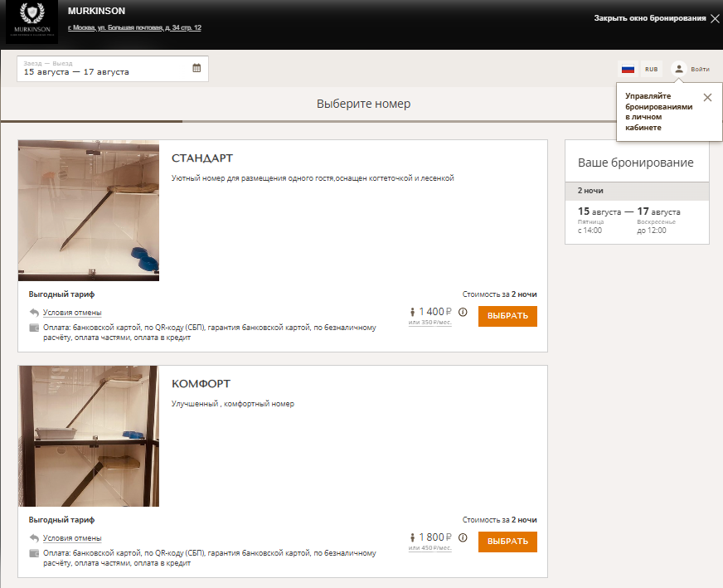Click the КОМФОРТ room title
723x588 pixels.
pos(201,384)
